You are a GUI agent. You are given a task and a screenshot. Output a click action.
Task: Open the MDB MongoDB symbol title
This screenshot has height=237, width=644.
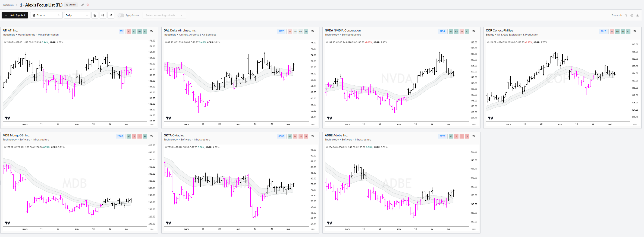pos(16,135)
